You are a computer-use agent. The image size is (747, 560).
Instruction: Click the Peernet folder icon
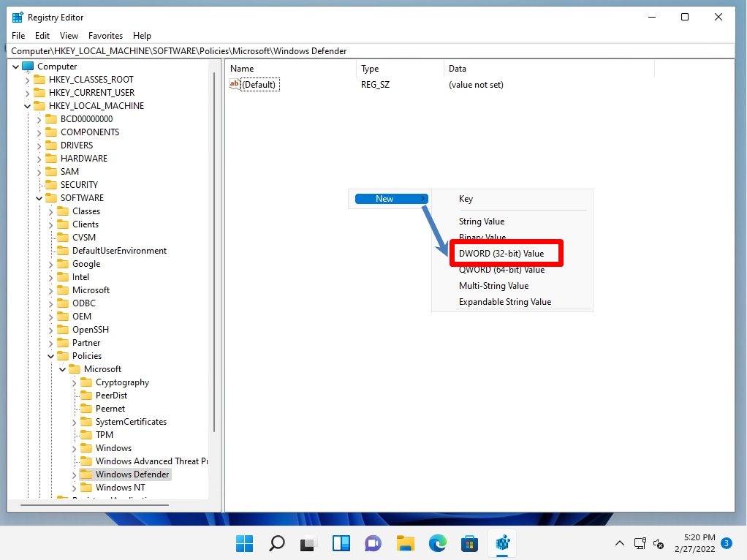click(x=86, y=409)
